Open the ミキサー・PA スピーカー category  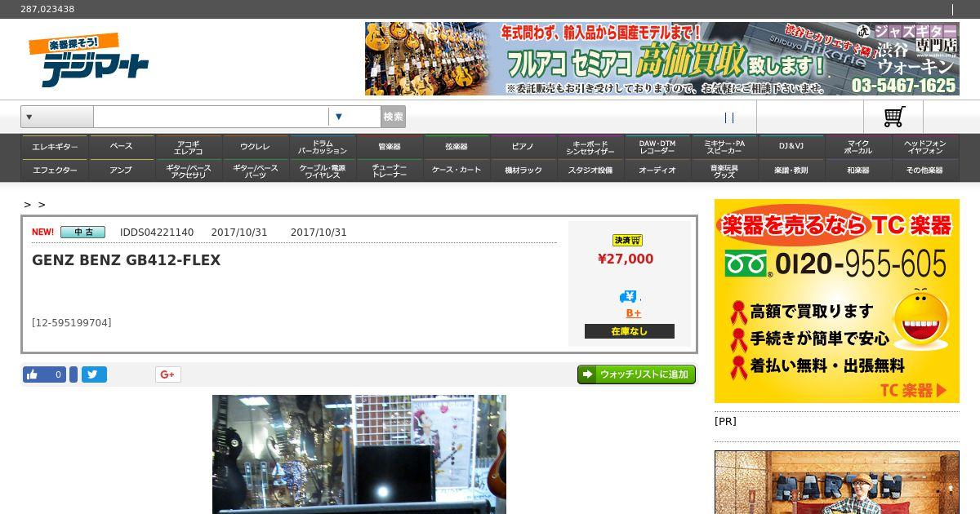pos(724,147)
